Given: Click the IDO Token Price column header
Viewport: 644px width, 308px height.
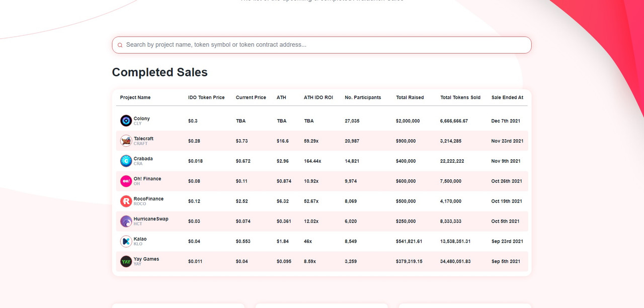Looking at the screenshot, I should 206,97.
